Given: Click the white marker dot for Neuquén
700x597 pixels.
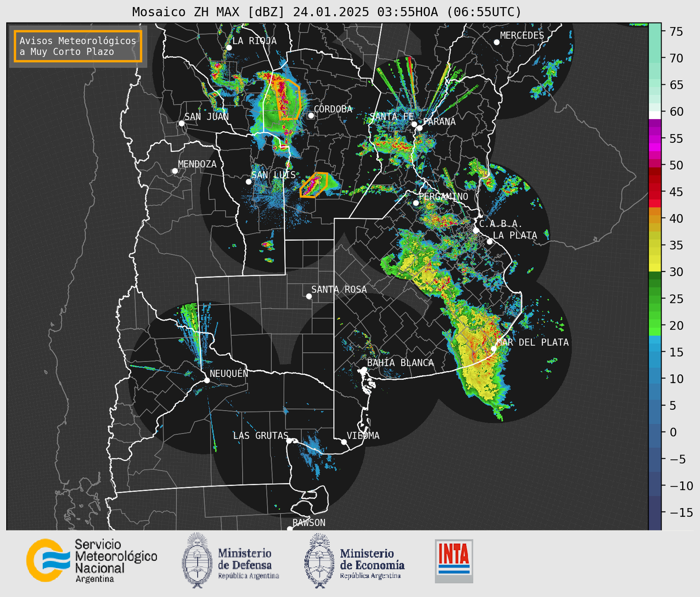Looking at the screenshot, I should coord(207,380).
